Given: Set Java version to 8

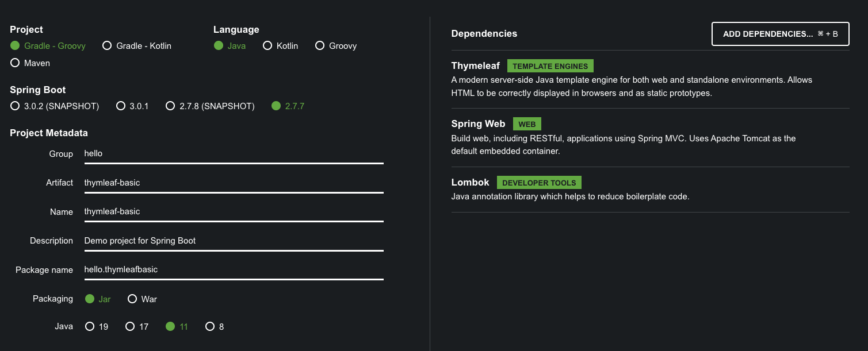Looking at the screenshot, I should tap(215, 327).
